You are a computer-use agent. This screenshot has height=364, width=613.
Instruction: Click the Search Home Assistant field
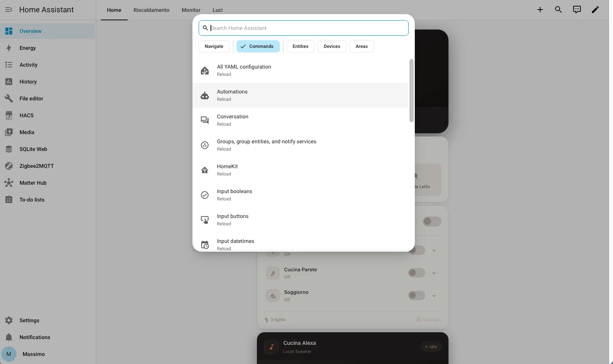pos(304,28)
